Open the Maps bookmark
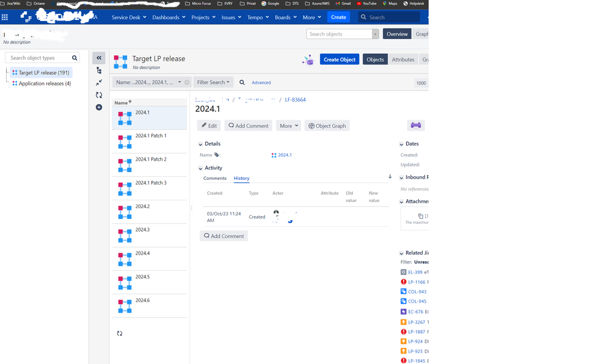This screenshot has height=364, width=601. [390, 4]
